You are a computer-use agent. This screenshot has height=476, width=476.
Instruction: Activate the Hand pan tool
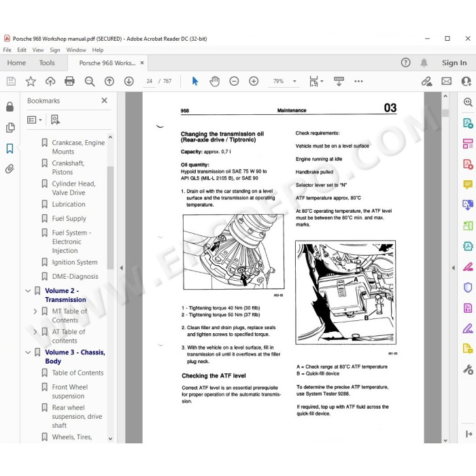(214, 81)
